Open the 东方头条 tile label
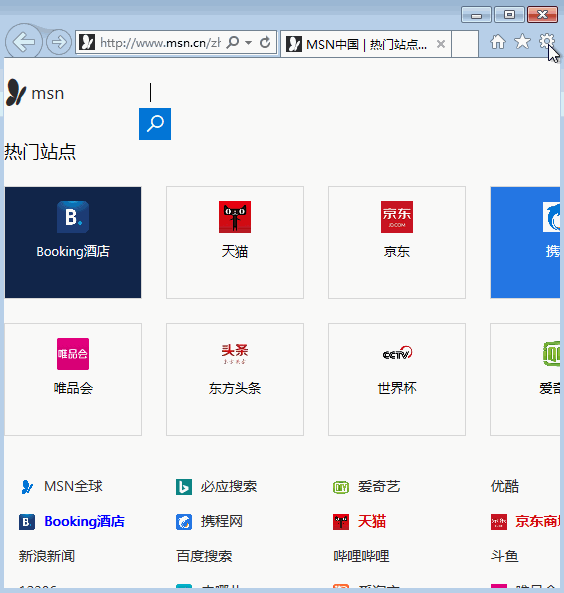 pos(235,388)
